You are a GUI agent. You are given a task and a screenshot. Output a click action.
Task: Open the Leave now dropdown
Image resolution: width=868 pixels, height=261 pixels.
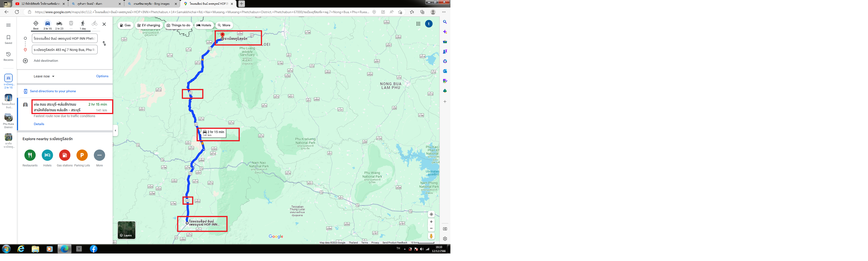(x=44, y=76)
